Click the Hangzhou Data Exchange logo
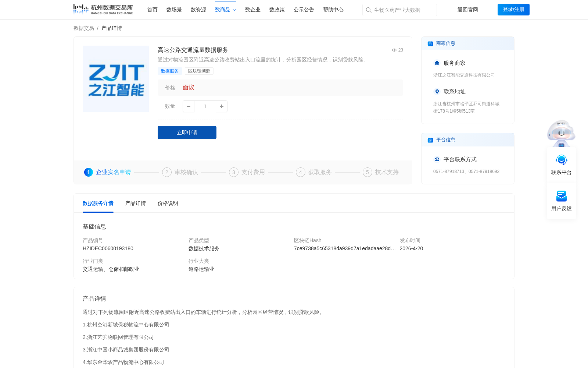Viewport: 588px width, 368px height. 103,9
